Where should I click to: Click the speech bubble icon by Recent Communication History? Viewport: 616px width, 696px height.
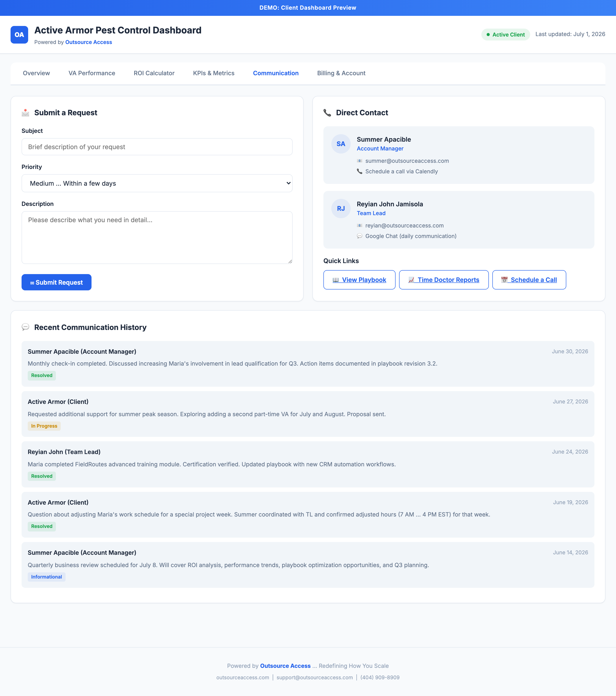pyautogui.click(x=26, y=327)
